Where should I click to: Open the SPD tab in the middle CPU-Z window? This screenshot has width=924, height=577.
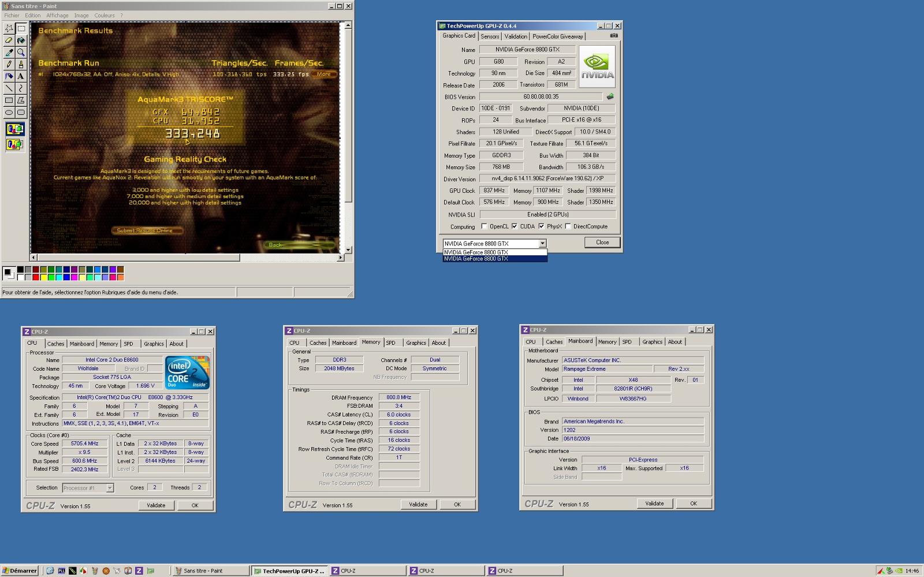click(391, 343)
